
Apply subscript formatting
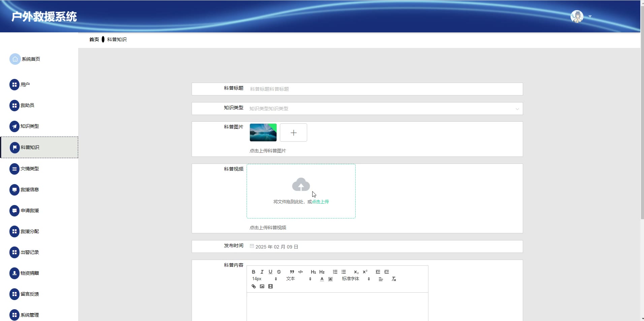pos(356,272)
